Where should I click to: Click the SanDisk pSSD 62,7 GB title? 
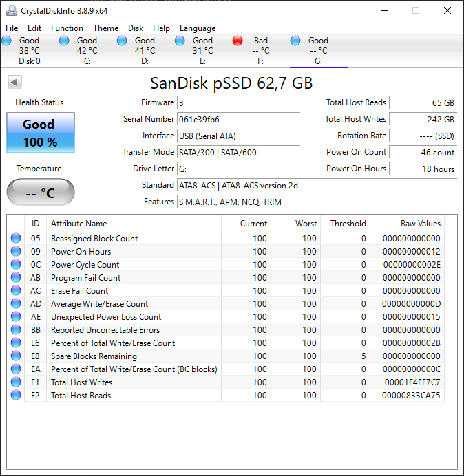pyautogui.click(x=231, y=83)
